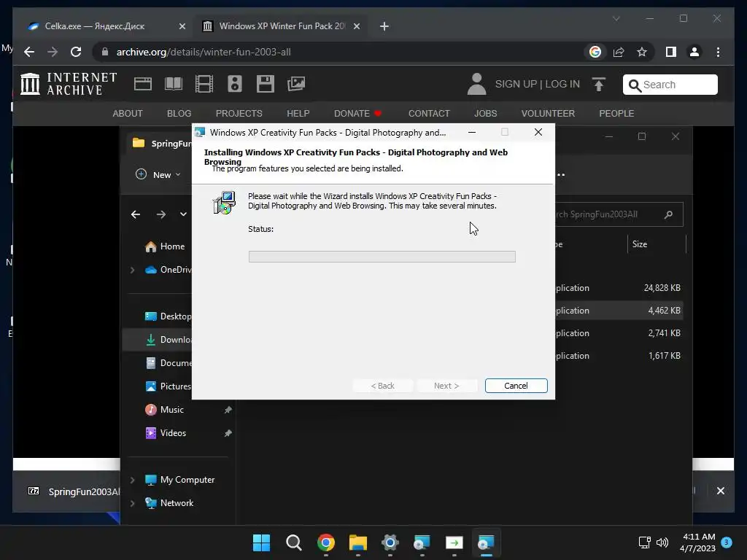Open SpringFun2003All download item
The width and height of the screenshot is (747, 560).
tap(71, 491)
